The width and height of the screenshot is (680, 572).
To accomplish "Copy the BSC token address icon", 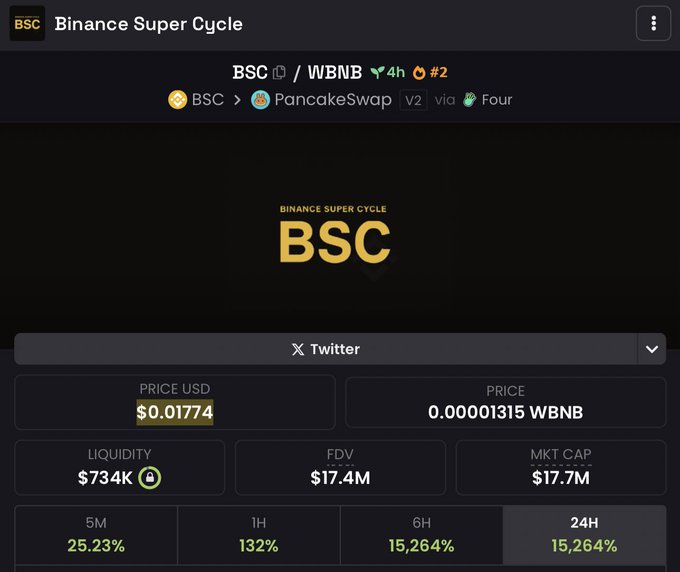I will coord(279,73).
